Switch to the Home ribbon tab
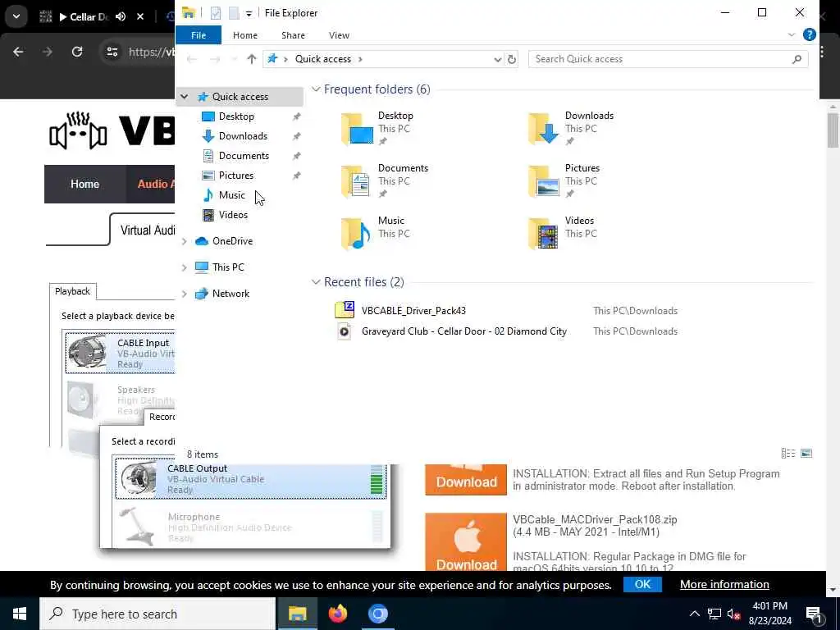This screenshot has width=840, height=630. click(x=244, y=35)
